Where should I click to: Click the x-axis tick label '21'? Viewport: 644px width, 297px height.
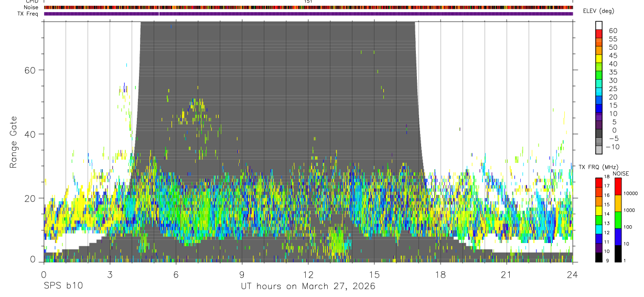[x=506, y=274]
